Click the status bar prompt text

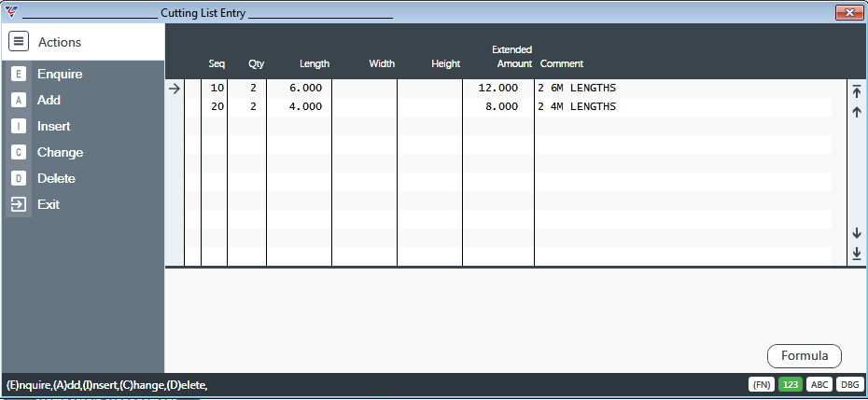tap(106, 384)
